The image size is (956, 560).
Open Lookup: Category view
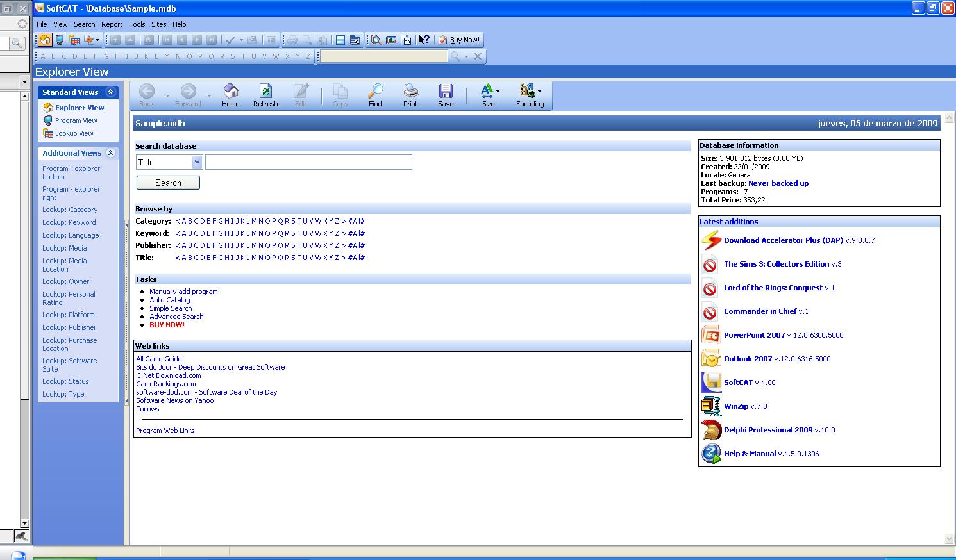(x=70, y=210)
